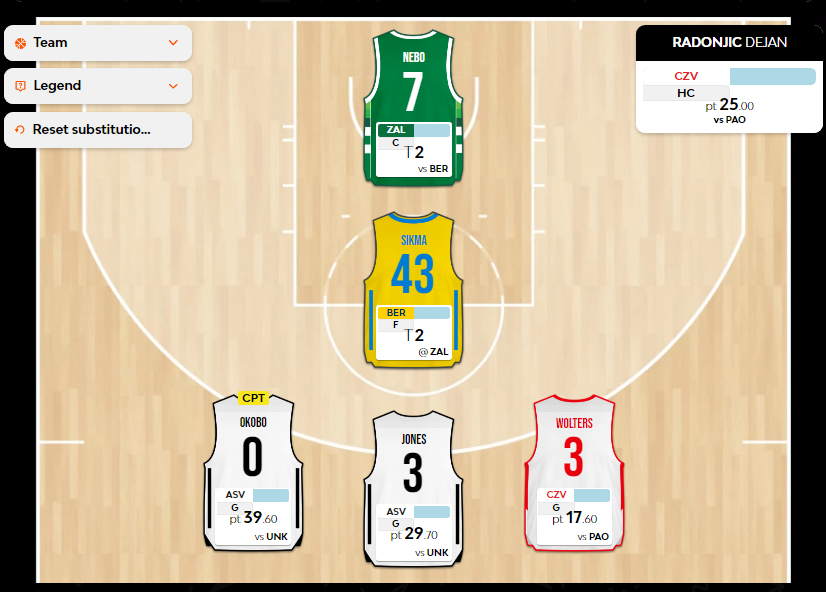The width and height of the screenshot is (826, 592).
Task: Select Wolters' red-trimmed number 3 jersey
Action: tap(573, 450)
